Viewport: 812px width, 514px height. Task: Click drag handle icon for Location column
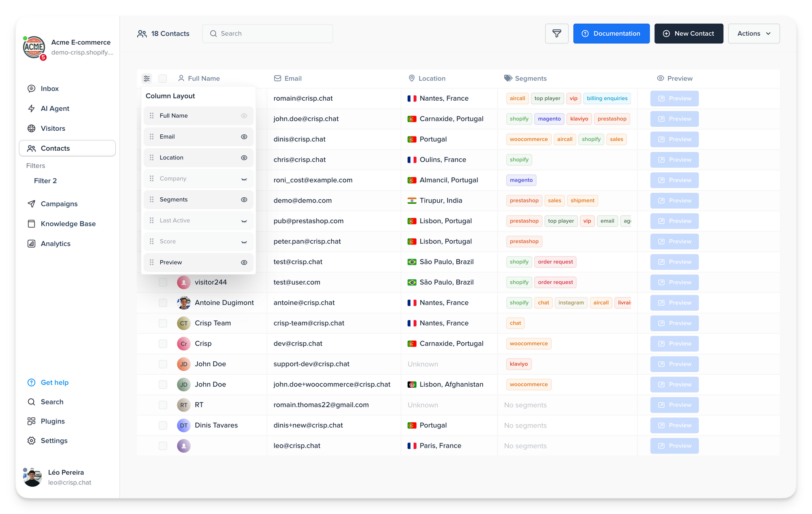click(x=151, y=158)
